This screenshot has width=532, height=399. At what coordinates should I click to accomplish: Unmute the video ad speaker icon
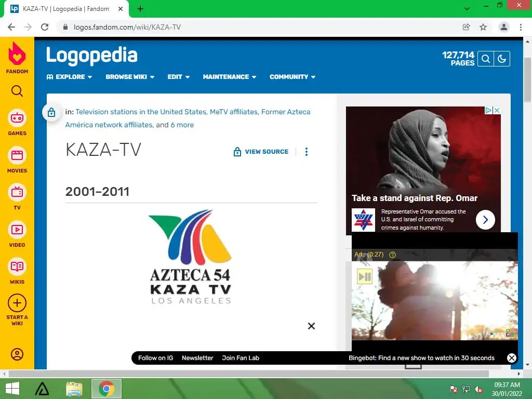point(365,261)
